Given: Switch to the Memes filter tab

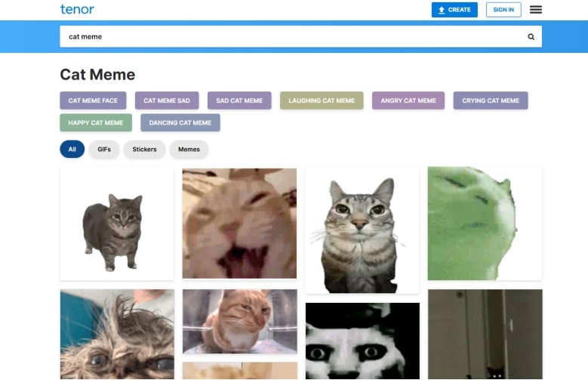Looking at the screenshot, I should 189,150.
